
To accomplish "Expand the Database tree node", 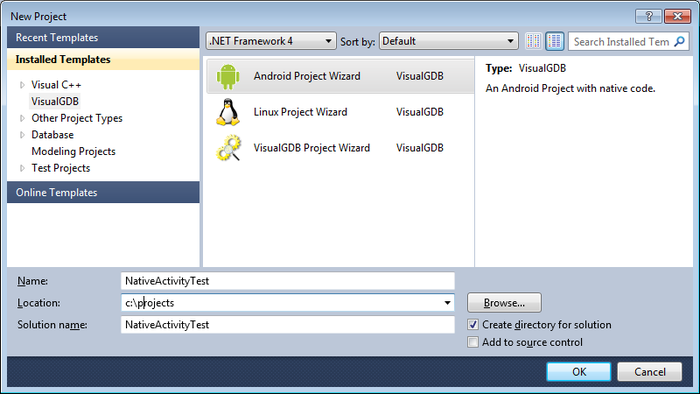I will (22, 135).
